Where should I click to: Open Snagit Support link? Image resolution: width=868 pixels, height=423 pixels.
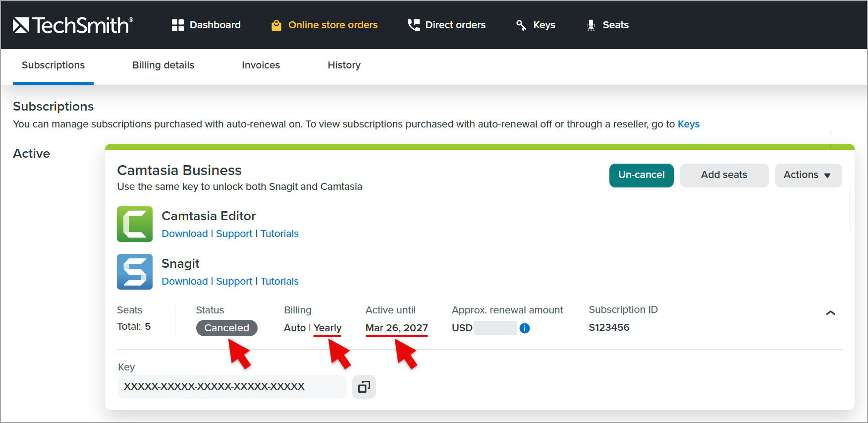[234, 282]
